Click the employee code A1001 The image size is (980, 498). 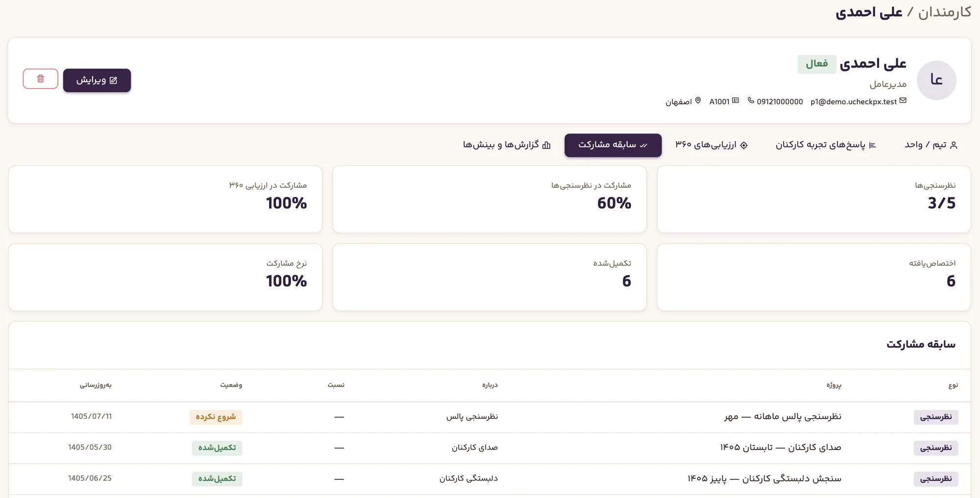(719, 102)
